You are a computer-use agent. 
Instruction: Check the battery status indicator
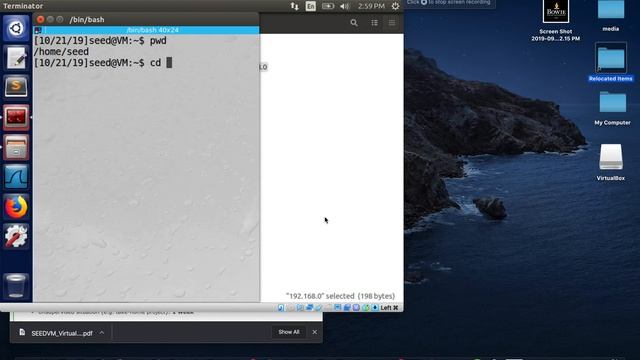pos(328,6)
